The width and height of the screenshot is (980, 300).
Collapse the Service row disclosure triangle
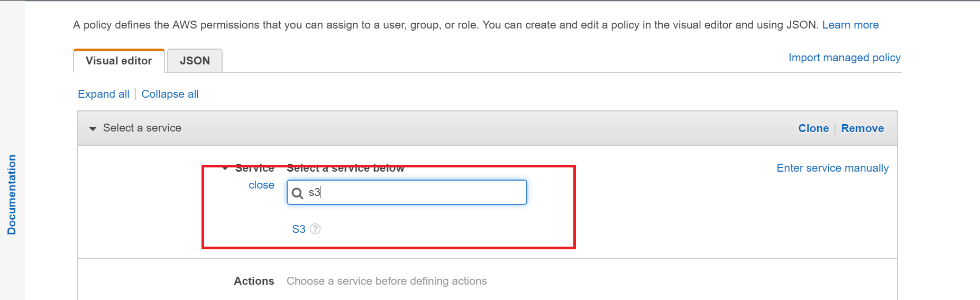226,168
